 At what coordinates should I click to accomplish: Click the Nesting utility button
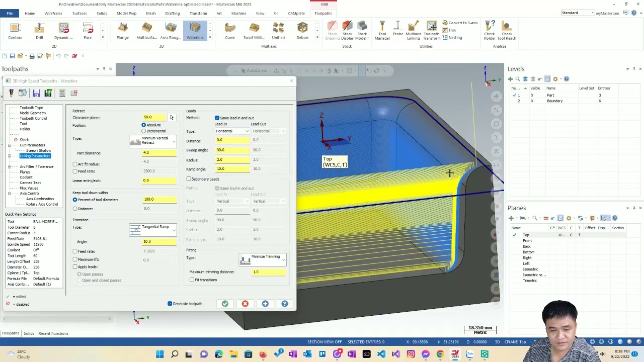click(x=452, y=38)
